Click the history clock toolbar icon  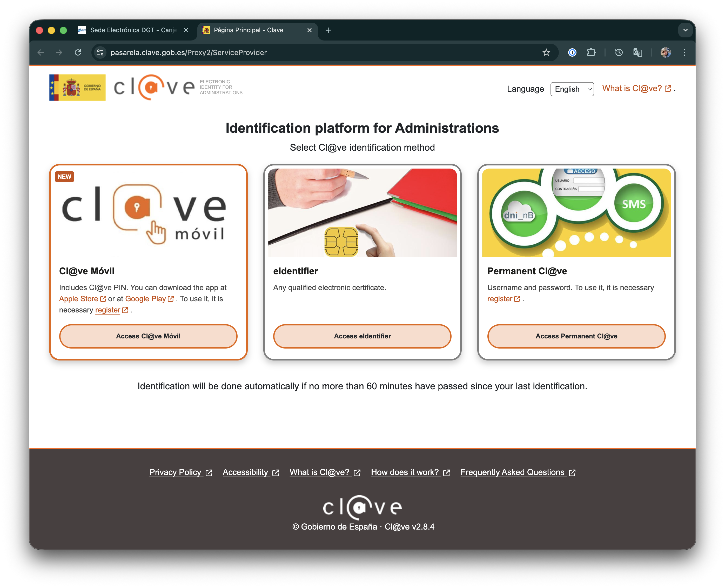619,52
